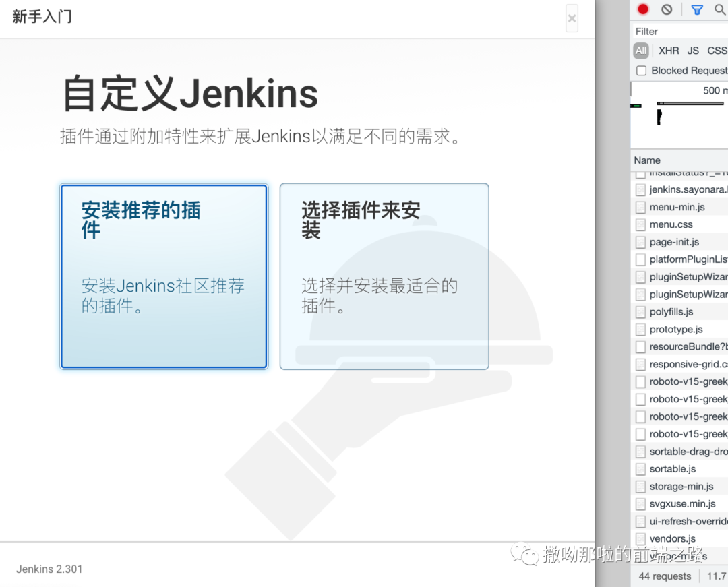The image size is (728, 587).
Task: Click the red record network log icon
Action: [642, 9]
